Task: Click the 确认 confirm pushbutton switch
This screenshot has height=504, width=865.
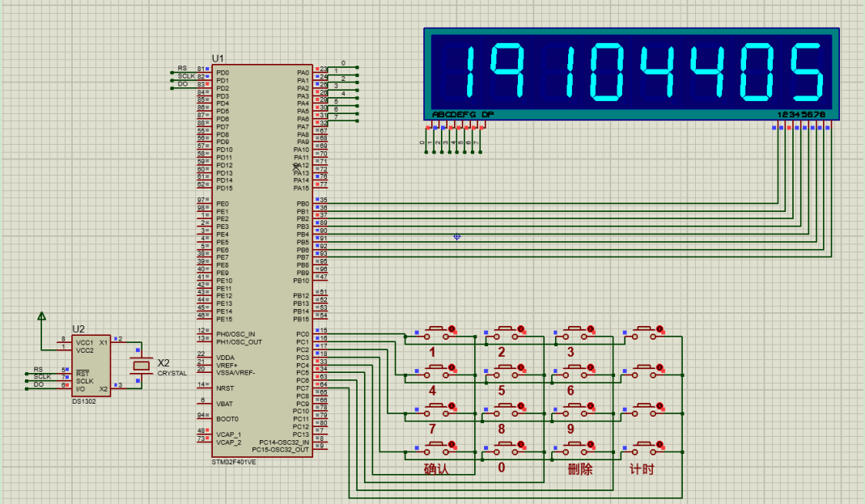Action: 438,448
